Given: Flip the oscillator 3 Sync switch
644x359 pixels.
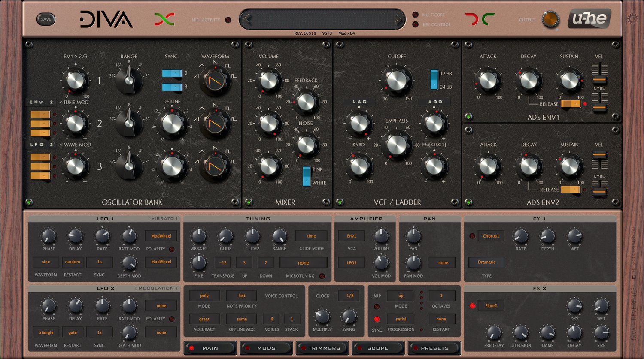Looking at the screenshot, I should tap(172, 87).
